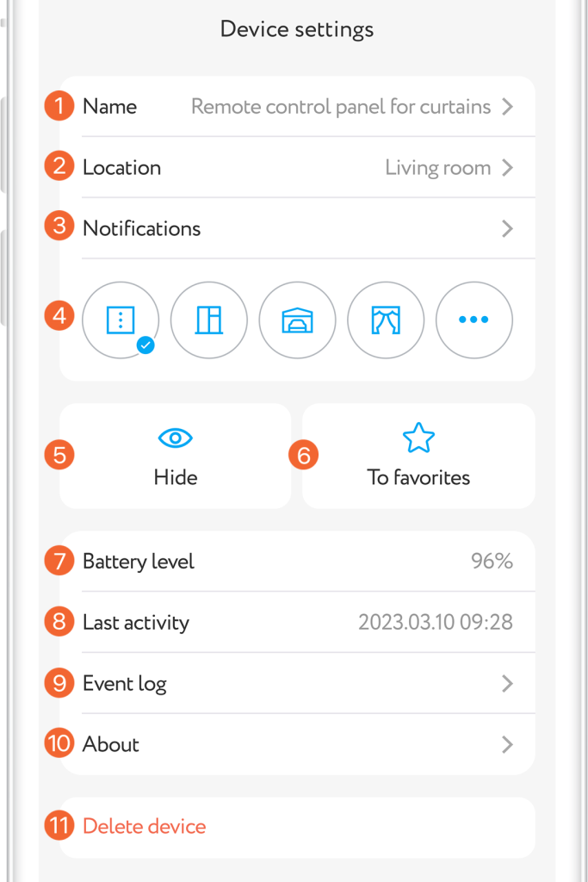Open more device icons via three dots
The height and width of the screenshot is (882, 588).
pos(473,320)
